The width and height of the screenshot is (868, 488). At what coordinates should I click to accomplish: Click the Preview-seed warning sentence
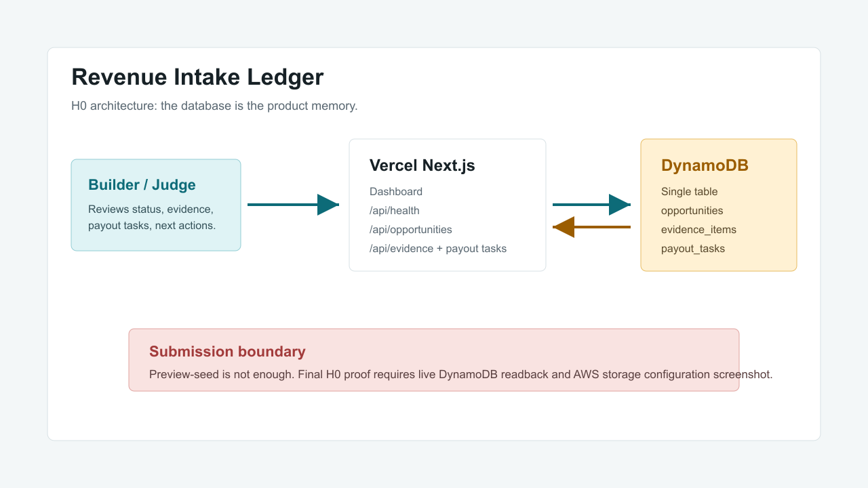(461, 374)
